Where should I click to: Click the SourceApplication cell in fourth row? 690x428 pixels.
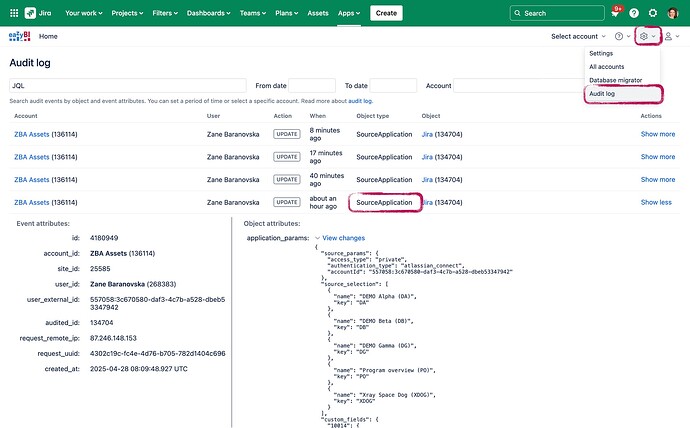pos(384,202)
